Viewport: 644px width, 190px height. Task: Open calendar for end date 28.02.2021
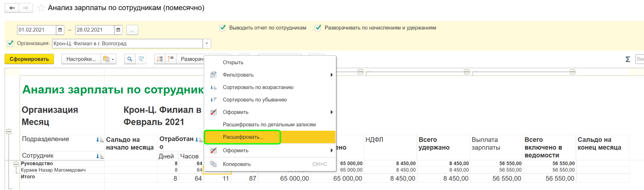click(118, 30)
